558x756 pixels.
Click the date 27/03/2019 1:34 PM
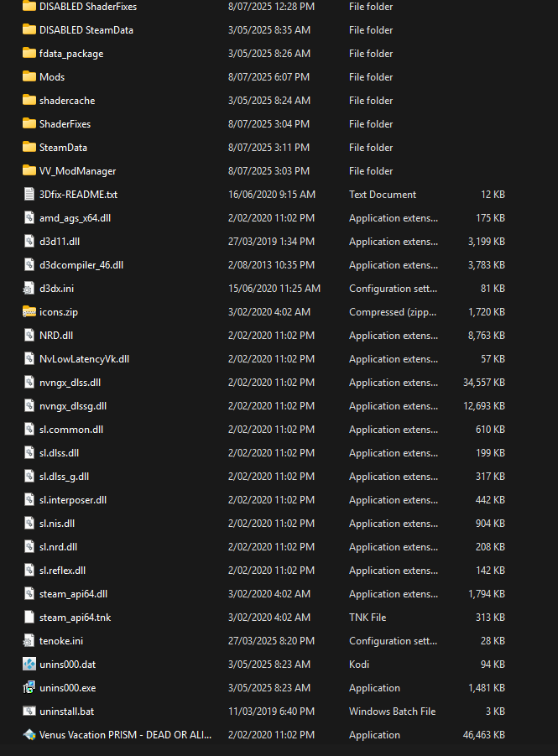(271, 241)
